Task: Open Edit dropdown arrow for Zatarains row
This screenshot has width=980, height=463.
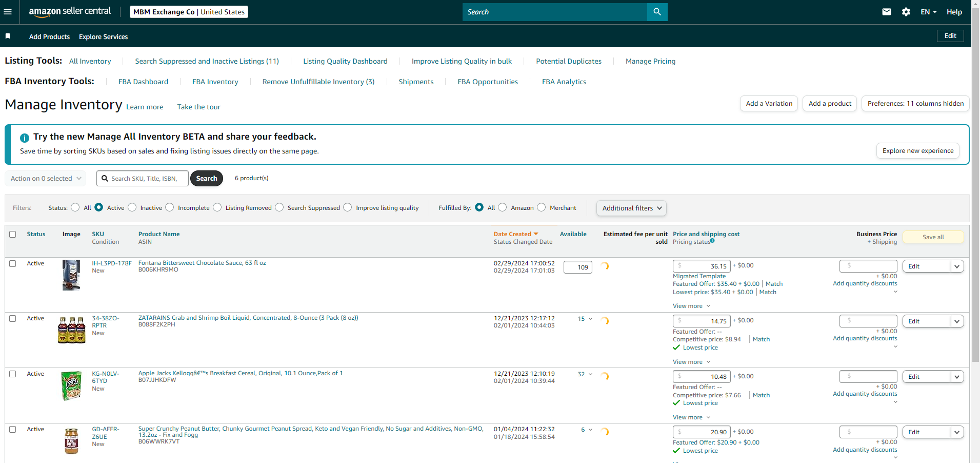Action: click(957, 321)
